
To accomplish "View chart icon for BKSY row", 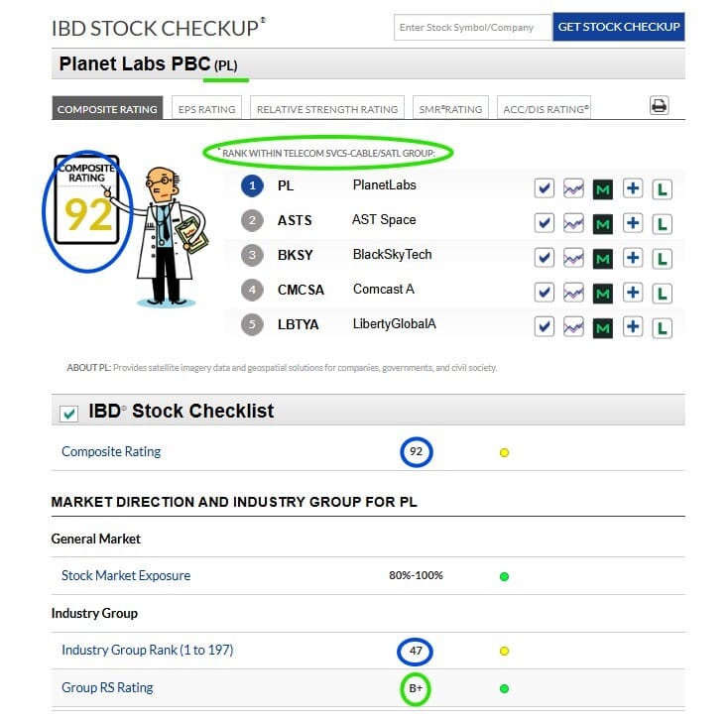I will click(x=573, y=258).
